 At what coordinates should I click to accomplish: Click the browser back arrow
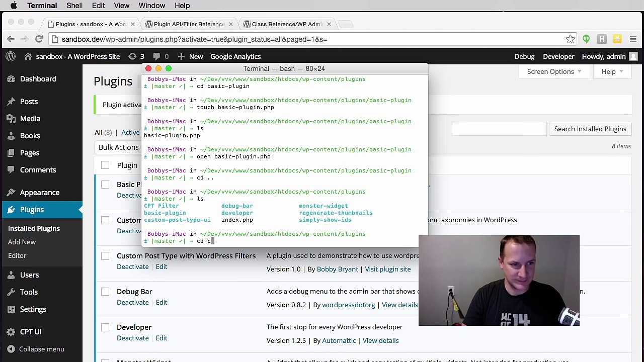[11, 39]
